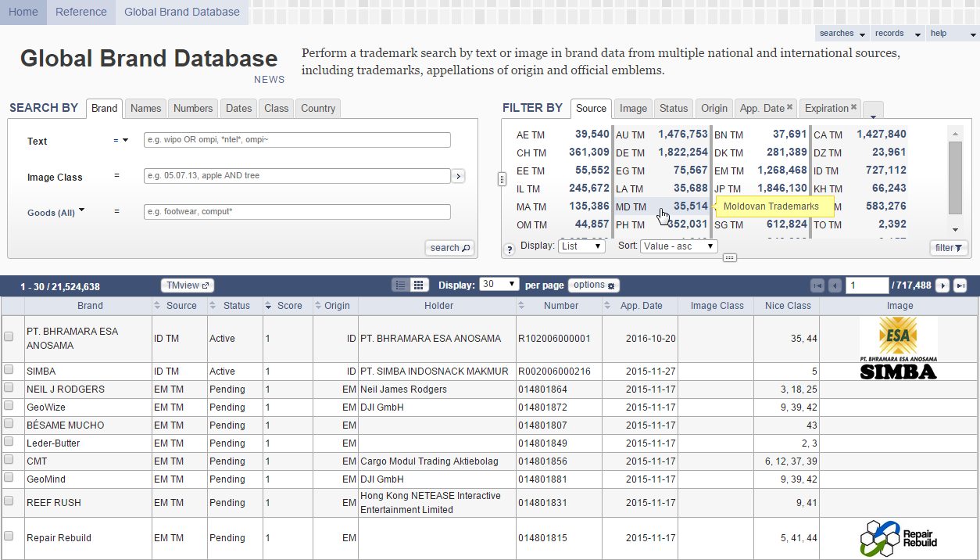Switch to Numbers search tab
The height and width of the screenshot is (560, 980).
[193, 108]
